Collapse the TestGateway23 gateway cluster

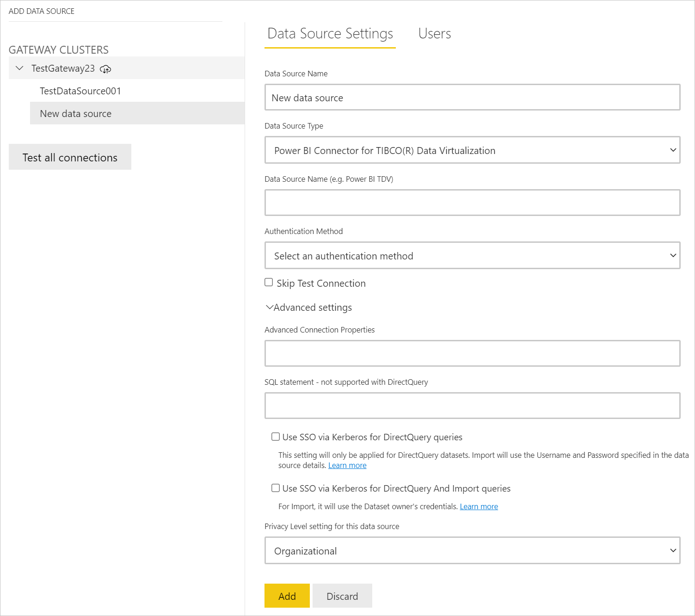click(x=19, y=68)
